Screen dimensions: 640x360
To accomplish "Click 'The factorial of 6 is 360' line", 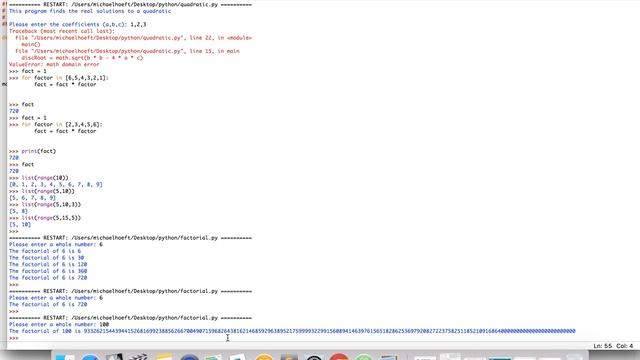I will click(48, 271).
